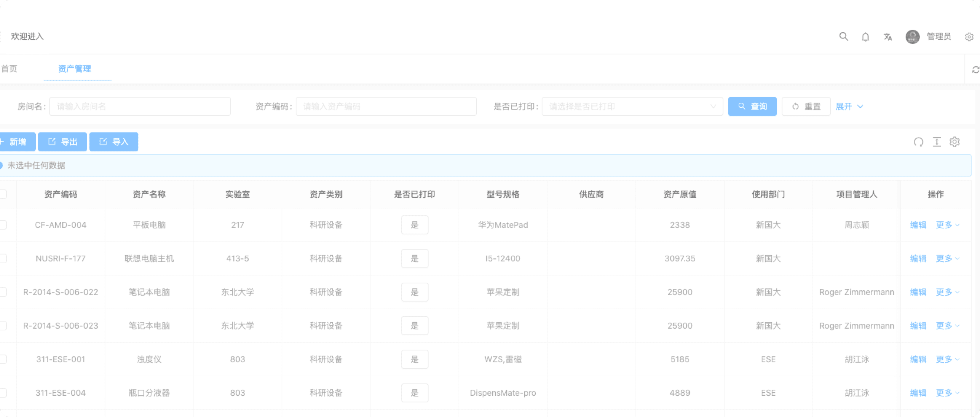This screenshot has height=417, width=980.
Task: Click the tab bar refresh icon
Action: pyautogui.click(x=975, y=70)
